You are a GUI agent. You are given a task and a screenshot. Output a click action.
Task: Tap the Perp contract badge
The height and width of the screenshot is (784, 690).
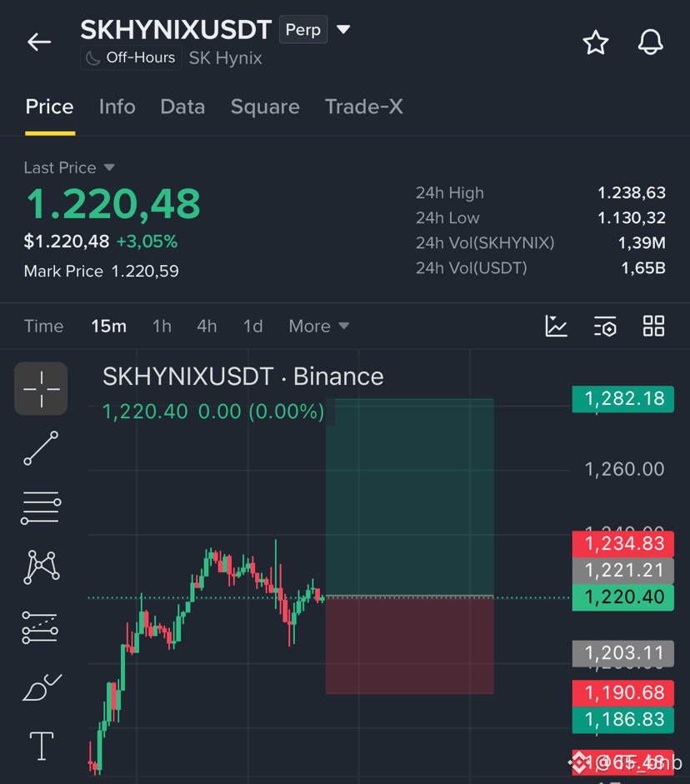303,29
